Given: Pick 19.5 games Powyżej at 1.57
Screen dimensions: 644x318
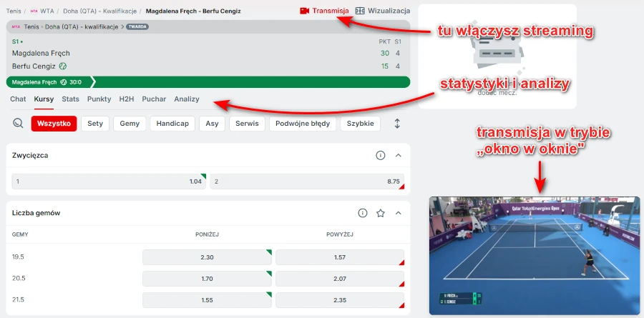Looking at the screenshot, I should (340, 257).
